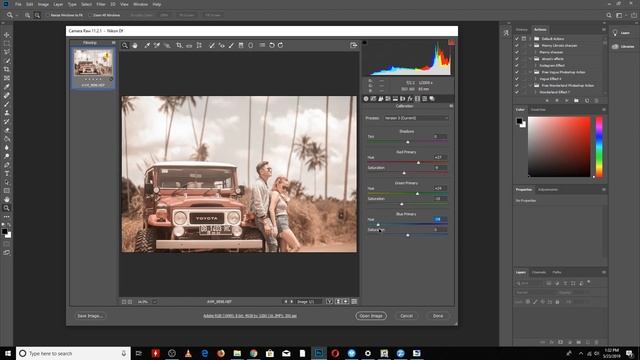This screenshot has height=360, width=640.
Task: Select the filmstrip photo thumbnail
Action: click(93, 63)
